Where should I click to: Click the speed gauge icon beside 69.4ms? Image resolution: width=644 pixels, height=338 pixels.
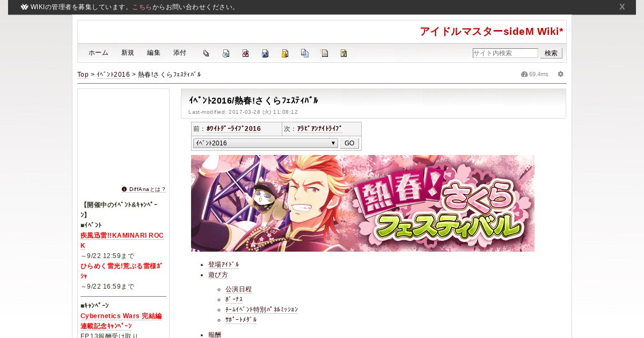click(x=524, y=74)
